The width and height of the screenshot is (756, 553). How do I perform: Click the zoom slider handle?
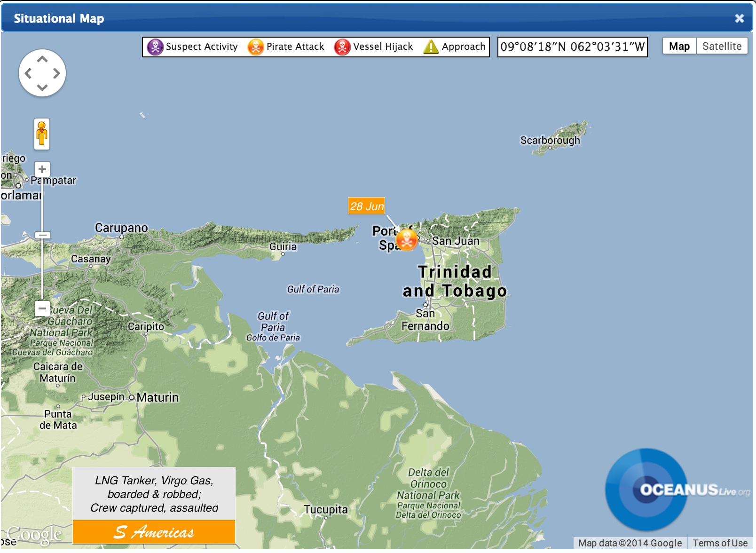click(x=43, y=235)
